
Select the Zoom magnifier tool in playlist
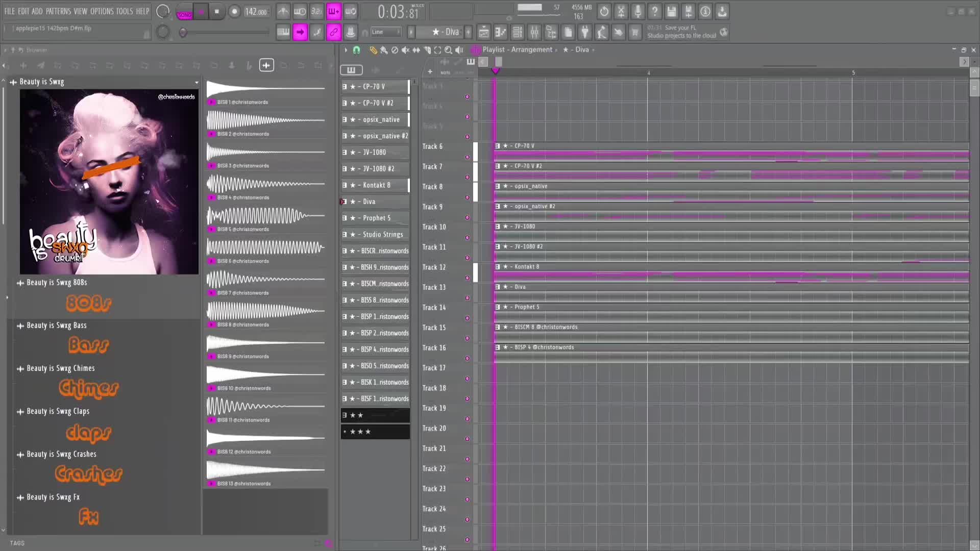(x=448, y=50)
